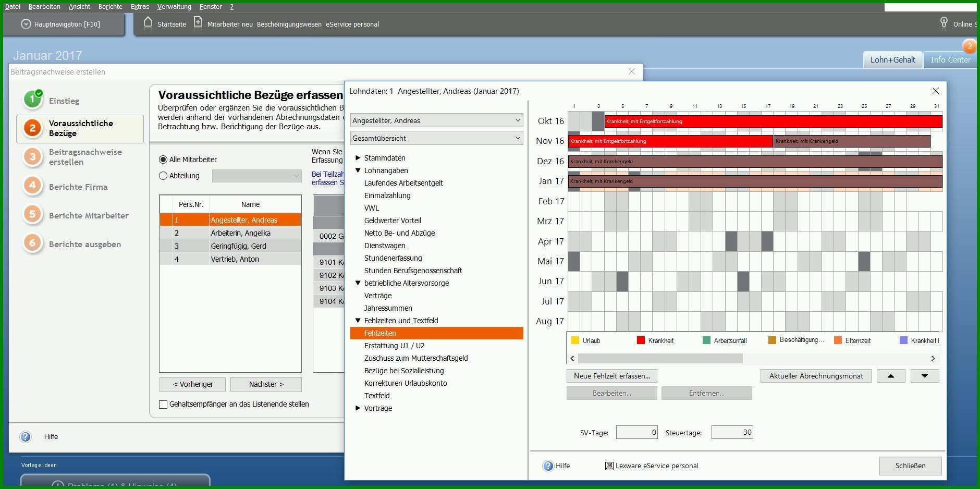
Task: Click the yellow Urlaub legend swatch
Action: [x=575, y=340]
